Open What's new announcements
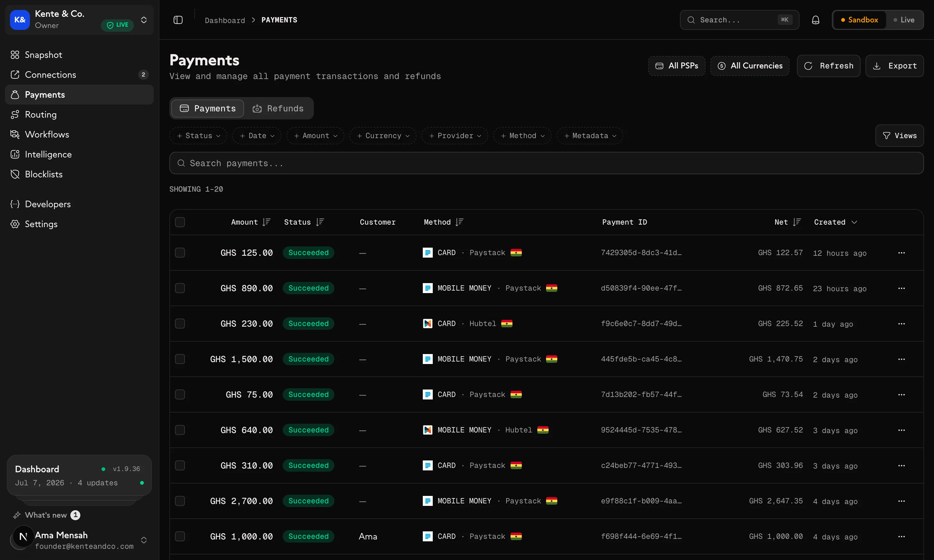Viewport: 934px width, 560px height. pos(46,515)
